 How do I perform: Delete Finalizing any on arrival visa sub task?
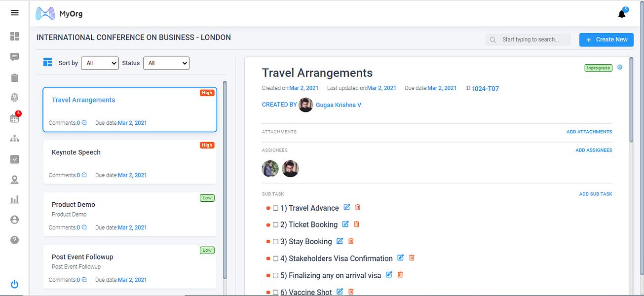pyautogui.click(x=400, y=274)
